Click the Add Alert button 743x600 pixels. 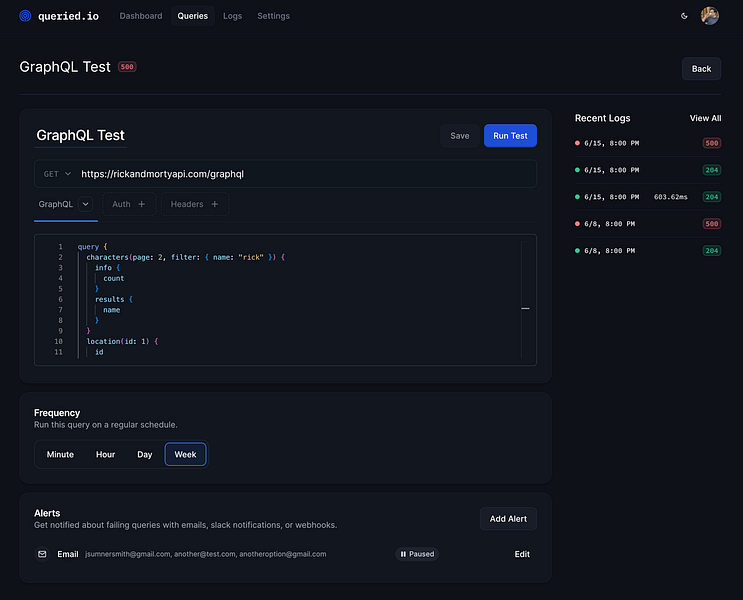(x=508, y=519)
